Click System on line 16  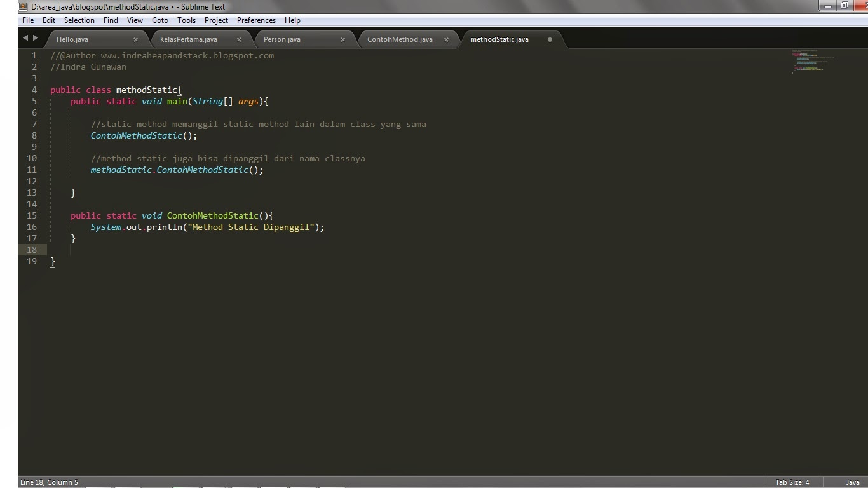tap(106, 227)
